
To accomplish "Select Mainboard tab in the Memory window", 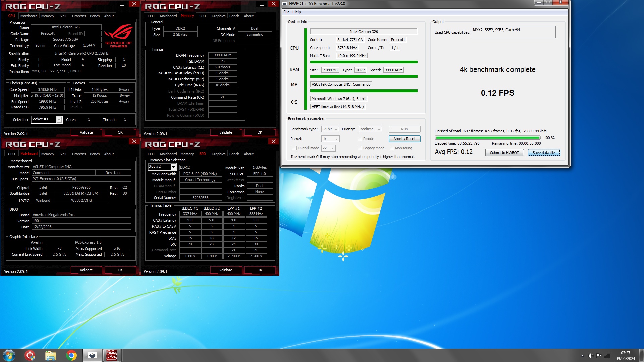I will [x=168, y=16].
